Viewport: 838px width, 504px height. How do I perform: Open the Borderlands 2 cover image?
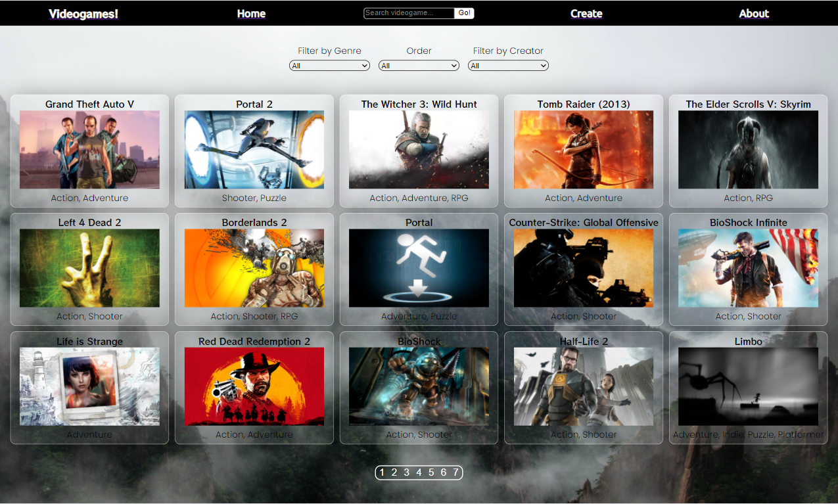pos(254,268)
